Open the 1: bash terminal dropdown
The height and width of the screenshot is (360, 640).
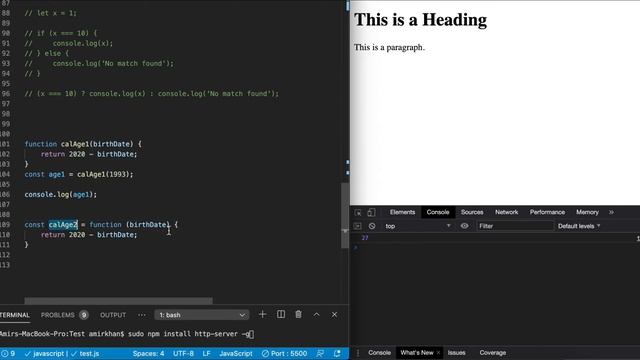click(x=202, y=315)
